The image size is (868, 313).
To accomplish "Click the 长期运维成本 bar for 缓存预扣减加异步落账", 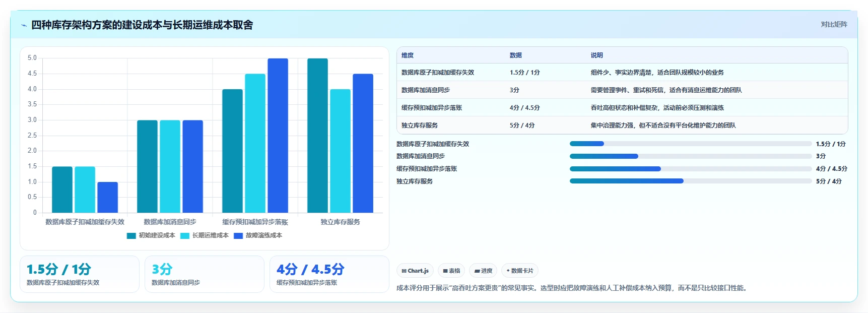I will (x=255, y=143).
